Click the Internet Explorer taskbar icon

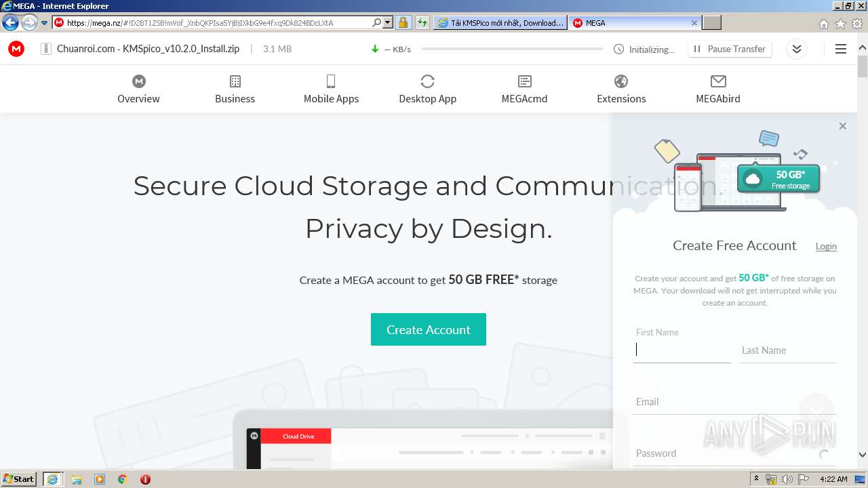(x=52, y=479)
